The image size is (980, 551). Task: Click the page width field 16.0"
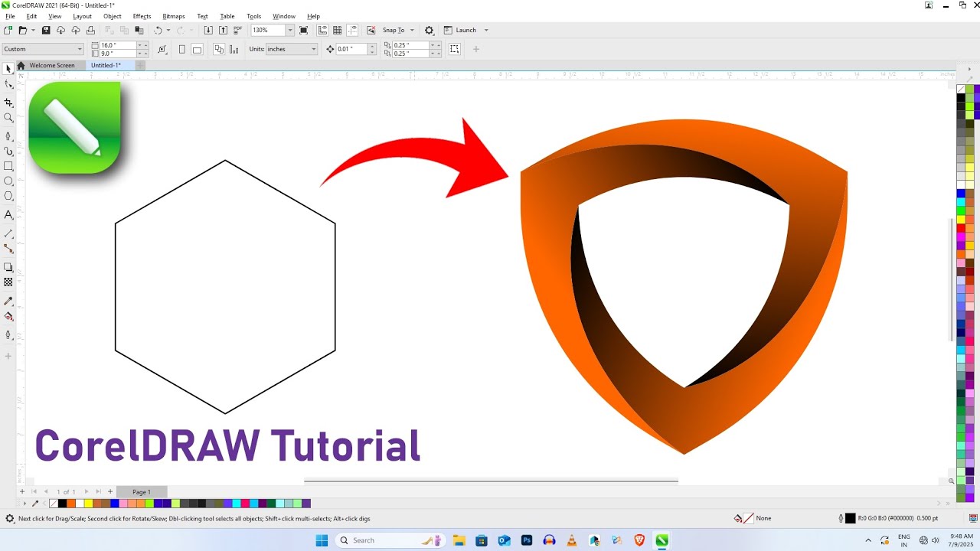click(118, 45)
